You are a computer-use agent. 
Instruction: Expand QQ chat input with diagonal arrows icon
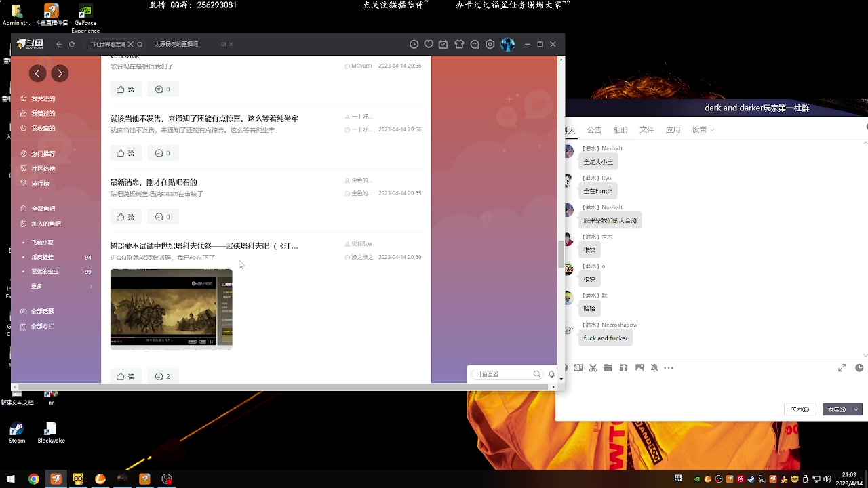(842, 368)
